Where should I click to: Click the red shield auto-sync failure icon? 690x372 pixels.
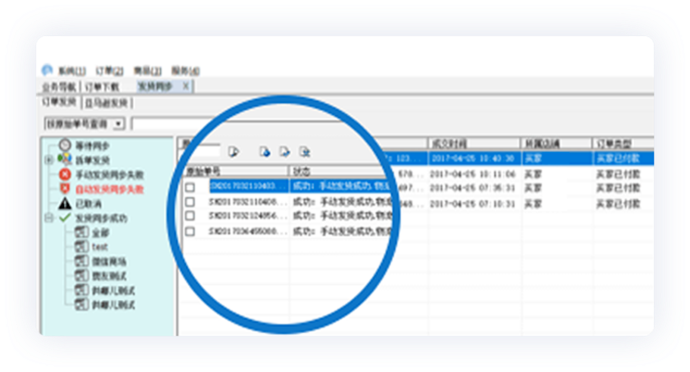(65, 189)
